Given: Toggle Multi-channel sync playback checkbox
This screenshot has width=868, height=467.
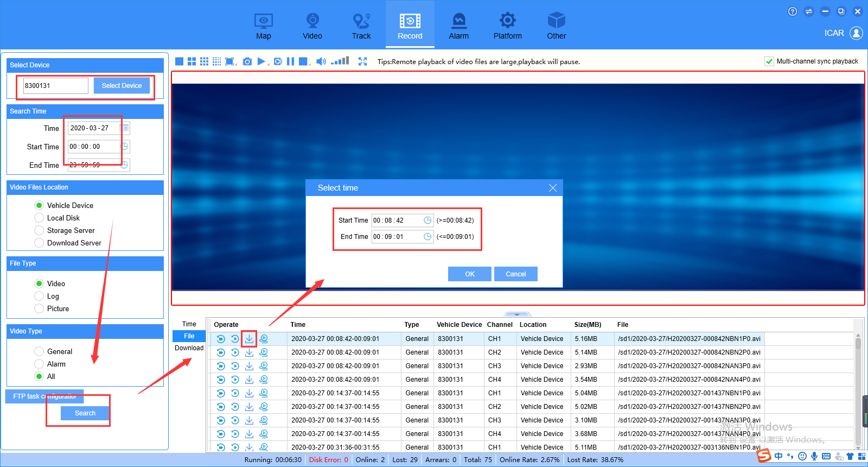Looking at the screenshot, I should point(769,61).
